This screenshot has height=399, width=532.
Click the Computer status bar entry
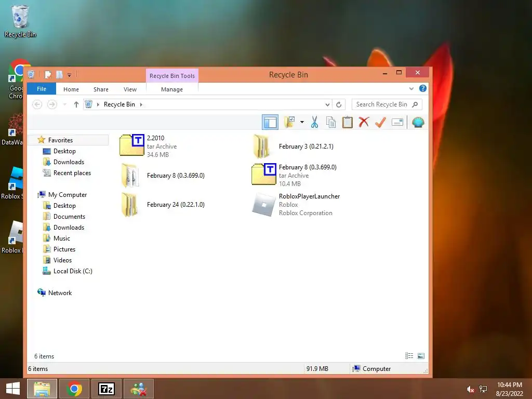point(371,368)
